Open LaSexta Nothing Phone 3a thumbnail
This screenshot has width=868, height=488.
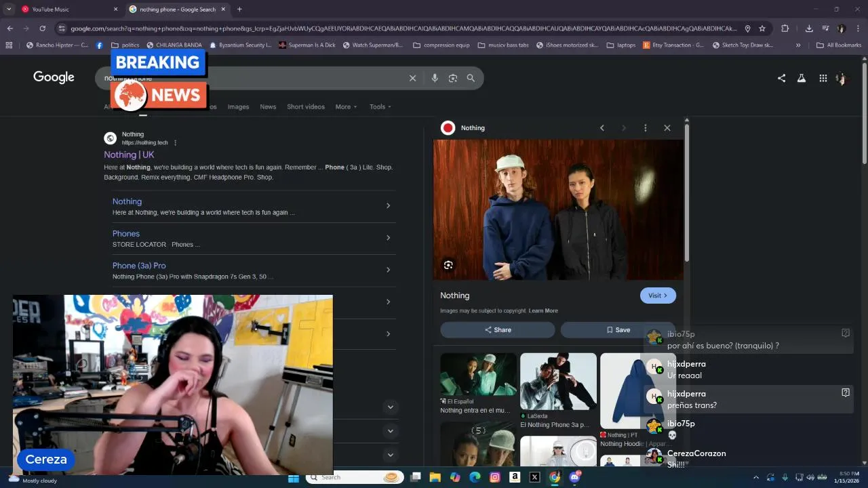coord(558,381)
